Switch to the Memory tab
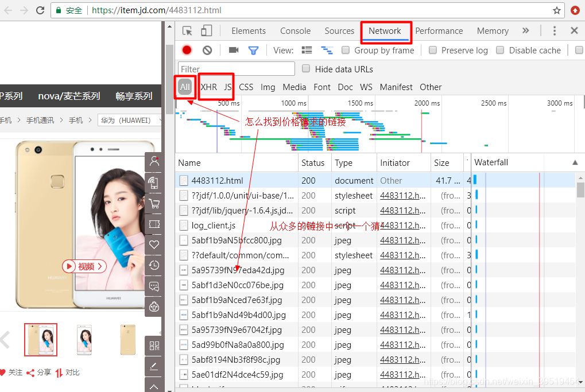The image size is (585, 392). pos(493,31)
